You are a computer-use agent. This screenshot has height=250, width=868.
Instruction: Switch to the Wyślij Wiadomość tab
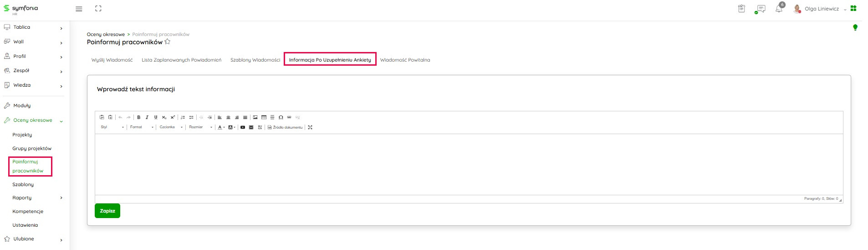coord(112,60)
